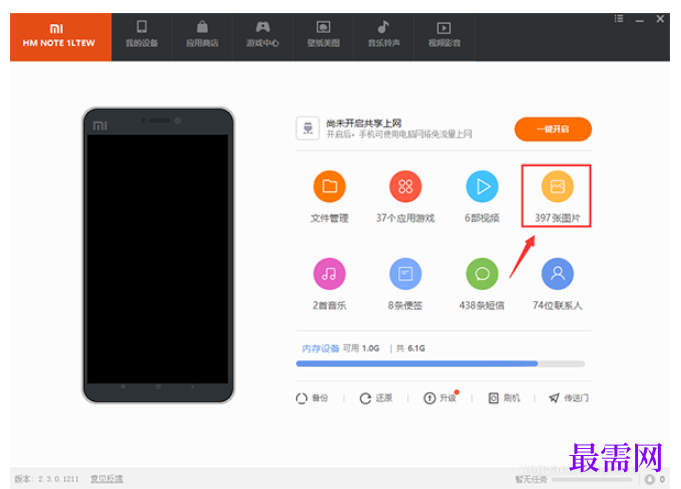Open the 意见反馈 feedback link
The height and width of the screenshot is (489, 681).
107,479
